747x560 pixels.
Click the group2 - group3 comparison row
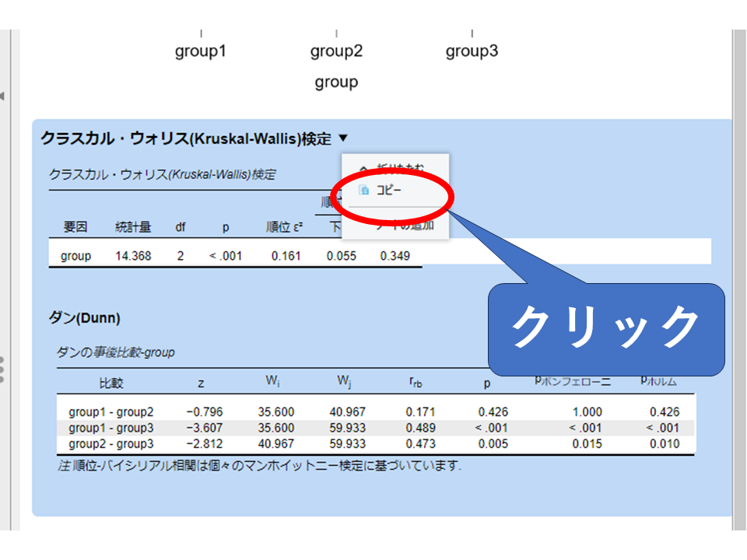click(110, 444)
